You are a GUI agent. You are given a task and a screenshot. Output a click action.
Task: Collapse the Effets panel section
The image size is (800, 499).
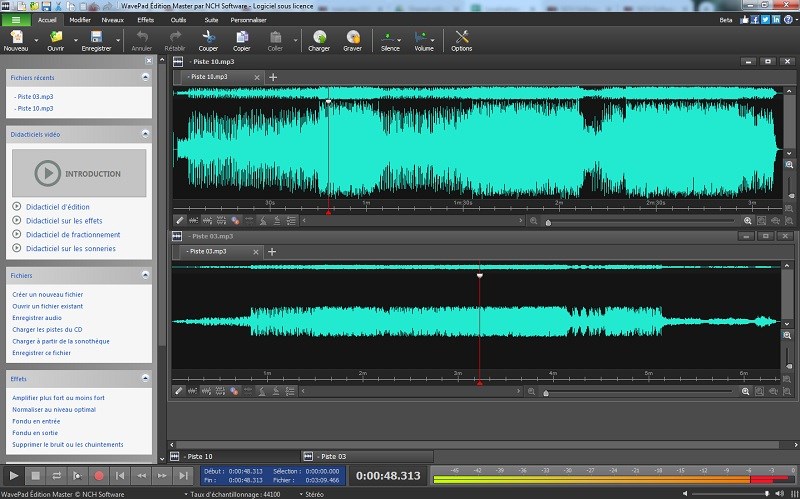(x=145, y=378)
